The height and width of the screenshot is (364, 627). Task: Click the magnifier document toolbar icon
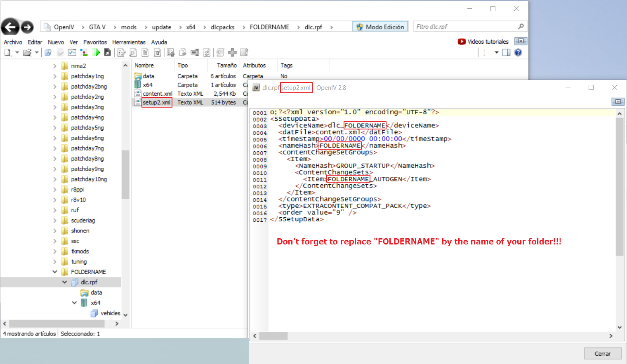133,52
